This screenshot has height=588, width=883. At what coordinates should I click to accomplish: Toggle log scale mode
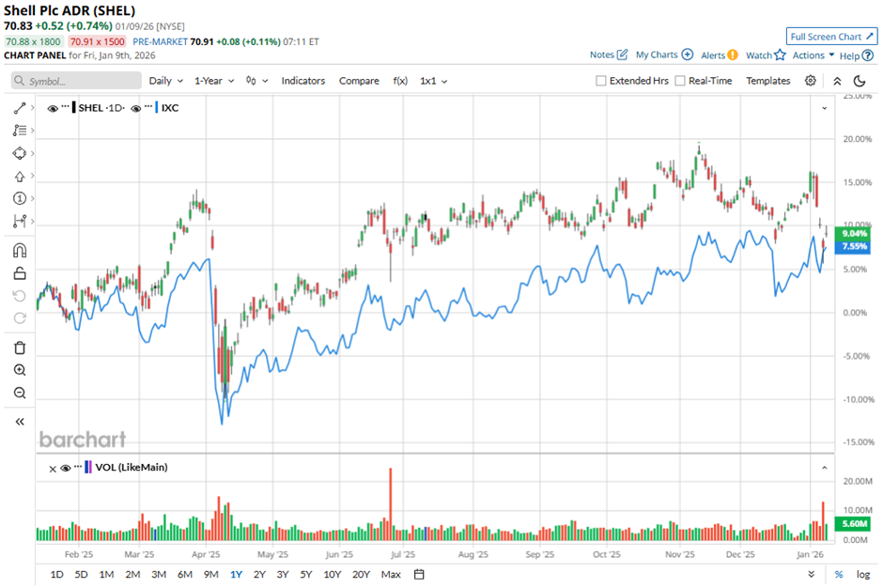click(862, 575)
